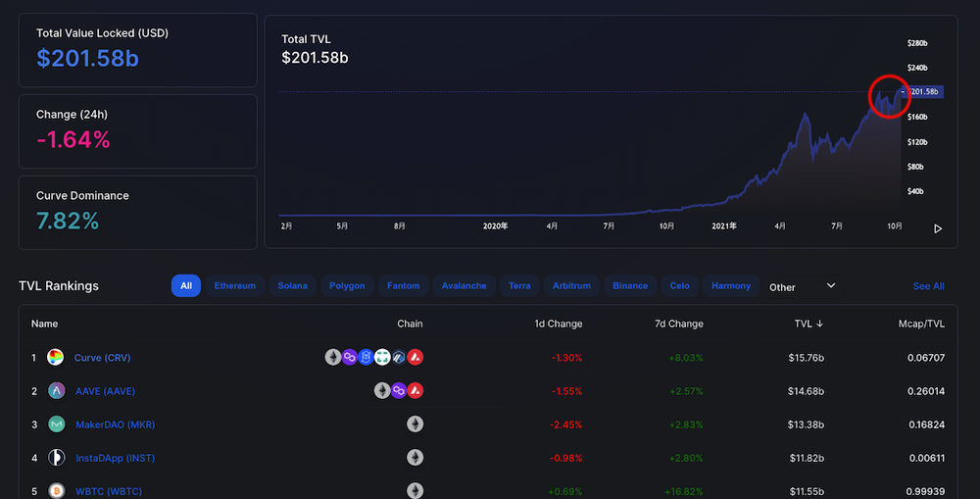The image size is (980, 499).
Task: Filter TVL rankings by Arbitrum
Action: [571, 285]
